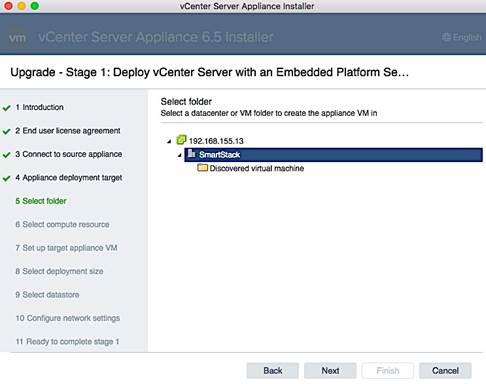The image size is (486, 384).
Task: Select the 192.168.155.13 root entry
Action: pyautogui.click(x=216, y=141)
